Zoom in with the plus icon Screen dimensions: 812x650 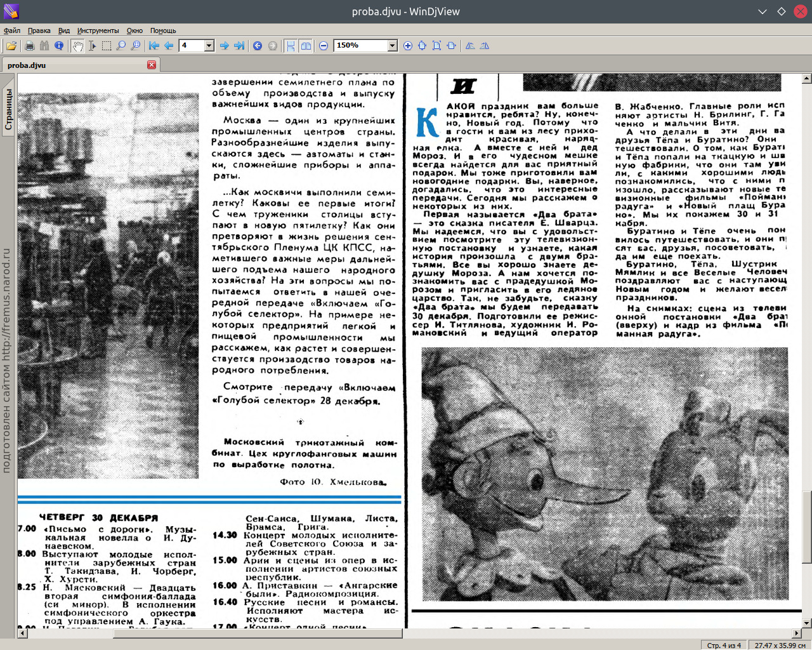408,46
